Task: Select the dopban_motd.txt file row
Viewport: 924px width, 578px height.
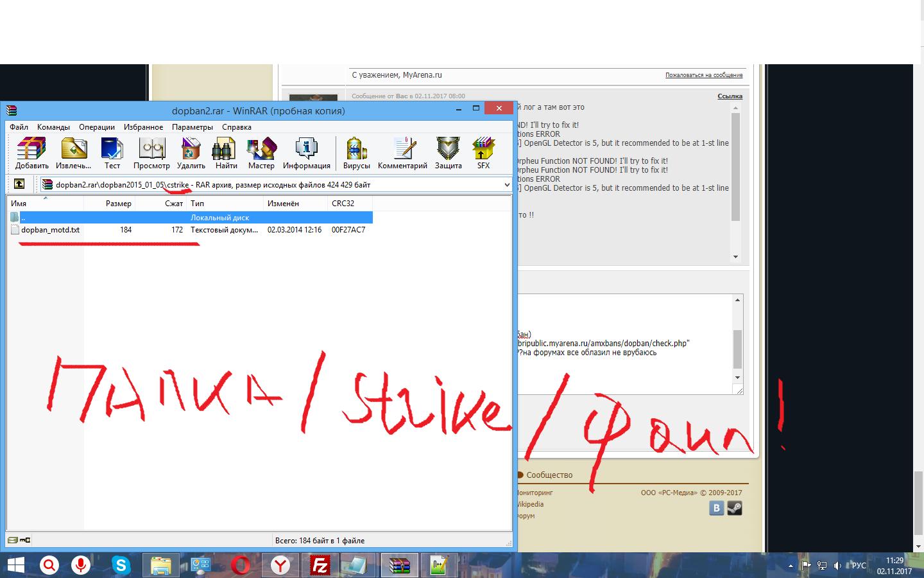Action: click(x=190, y=230)
